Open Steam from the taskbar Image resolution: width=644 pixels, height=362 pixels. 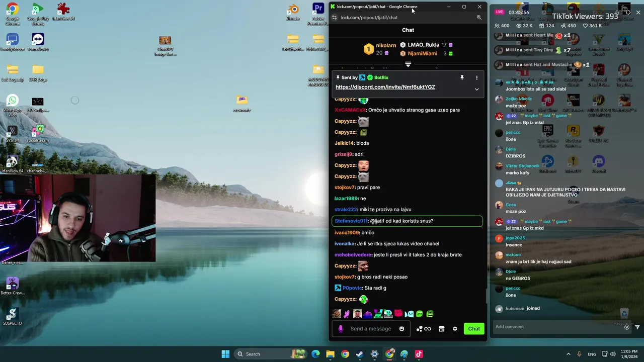pos(359,354)
